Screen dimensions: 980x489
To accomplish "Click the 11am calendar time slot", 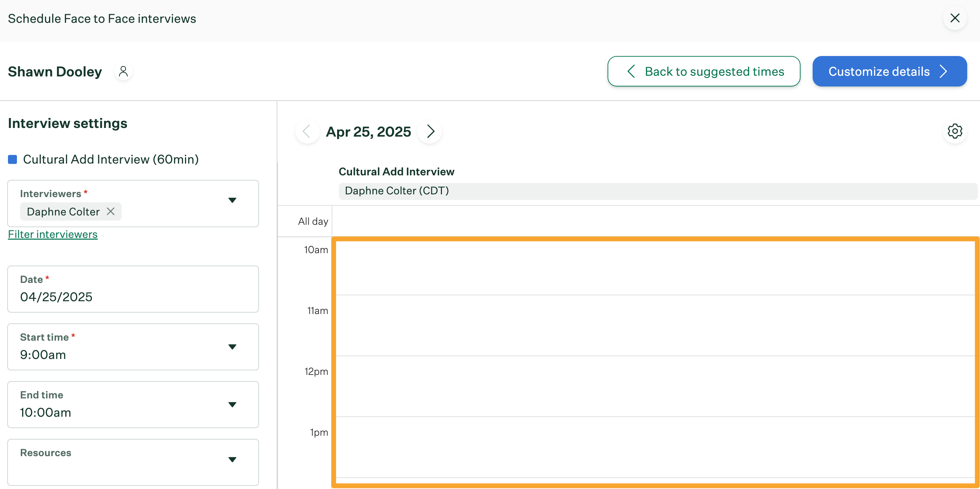I will pyautogui.click(x=655, y=325).
